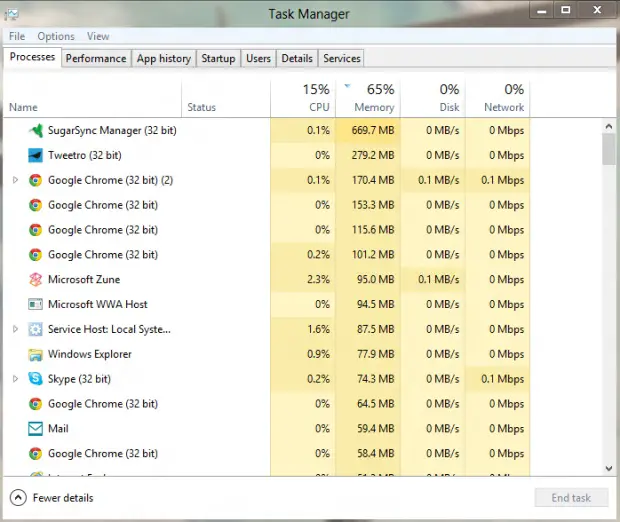The height and width of the screenshot is (522, 620).
Task: Click the Fewer details link text
Action: click(x=63, y=498)
